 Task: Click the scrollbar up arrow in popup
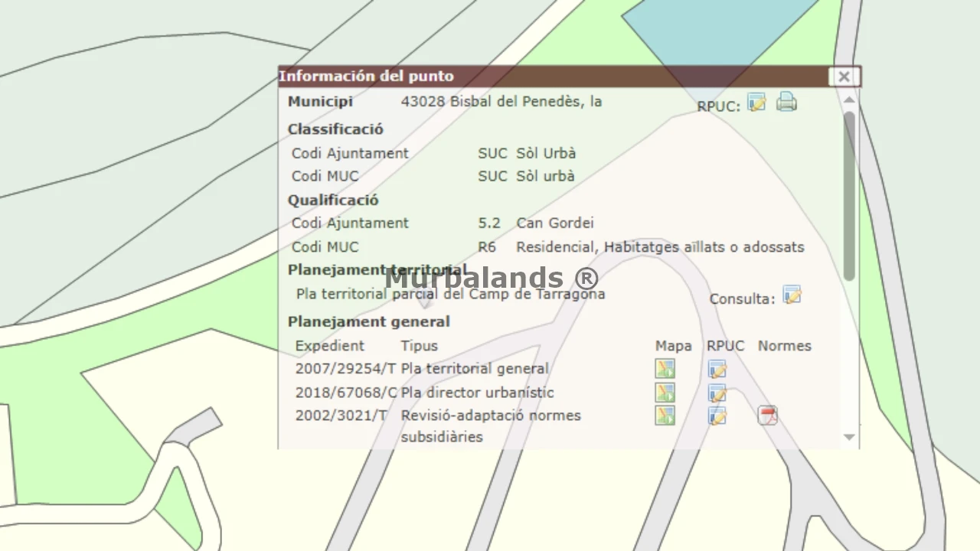(849, 100)
